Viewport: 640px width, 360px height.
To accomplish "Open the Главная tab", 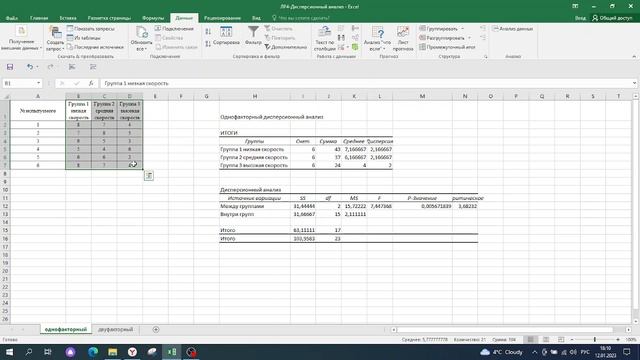I will pos(39,18).
